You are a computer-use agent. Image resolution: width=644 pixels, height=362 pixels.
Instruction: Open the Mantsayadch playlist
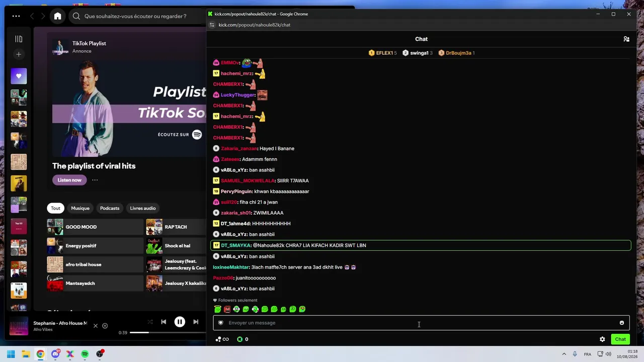coord(95,283)
